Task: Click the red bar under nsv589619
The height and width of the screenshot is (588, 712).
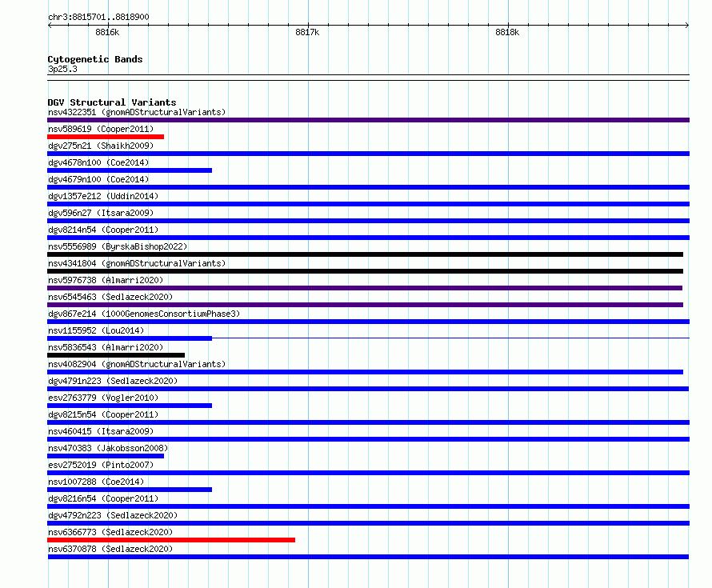Action: [x=106, y=137]
